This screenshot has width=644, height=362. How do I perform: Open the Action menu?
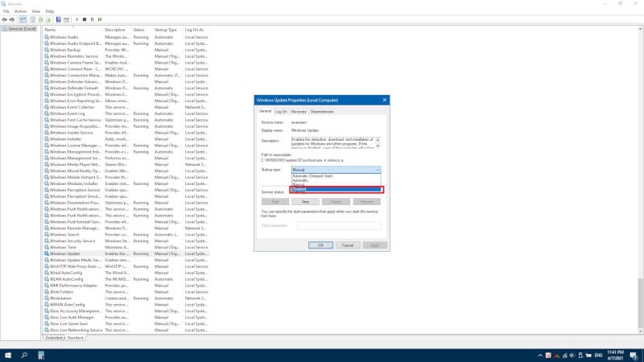click(x=21, y=11)
